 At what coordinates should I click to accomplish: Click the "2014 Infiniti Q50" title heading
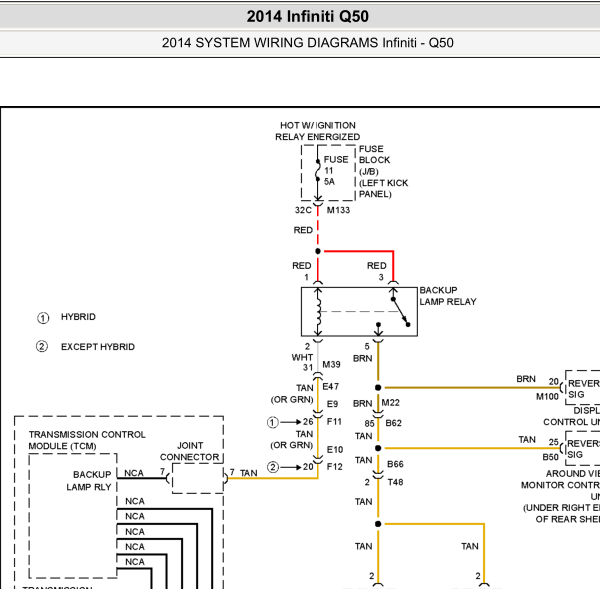point(308,16)
